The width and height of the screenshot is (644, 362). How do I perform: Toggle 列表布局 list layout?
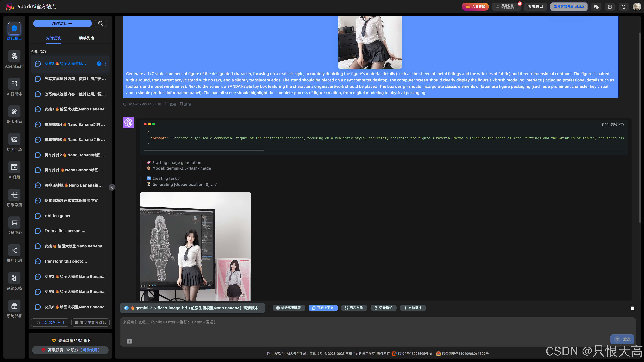click(354, 308)
